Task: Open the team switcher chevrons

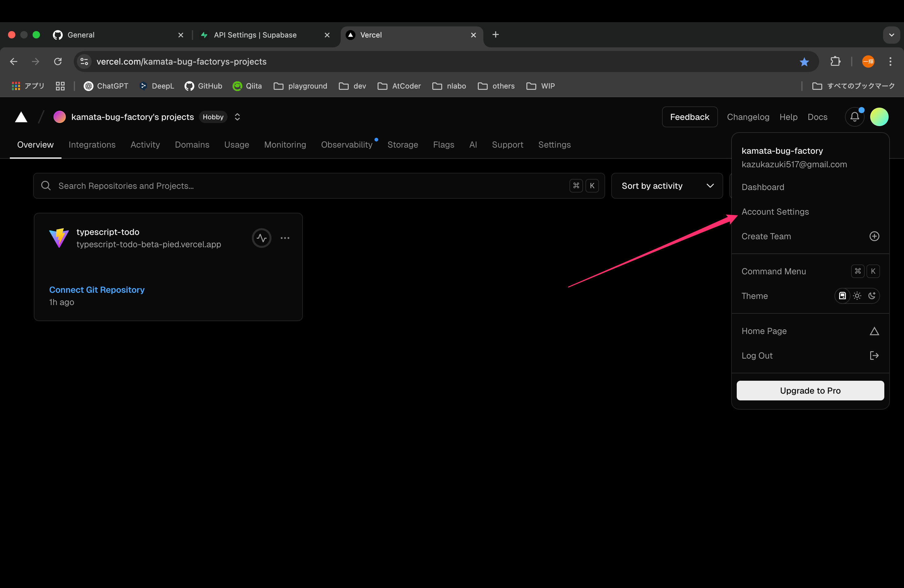Action: tap(237, 117)
